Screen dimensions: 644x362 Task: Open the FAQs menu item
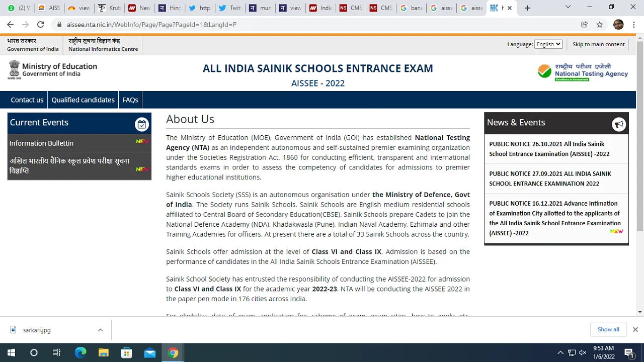[x=130, y=100]
